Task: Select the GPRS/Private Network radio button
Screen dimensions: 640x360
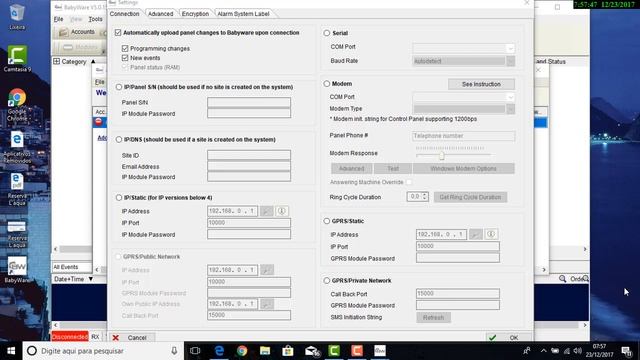Action: point(327,280)
